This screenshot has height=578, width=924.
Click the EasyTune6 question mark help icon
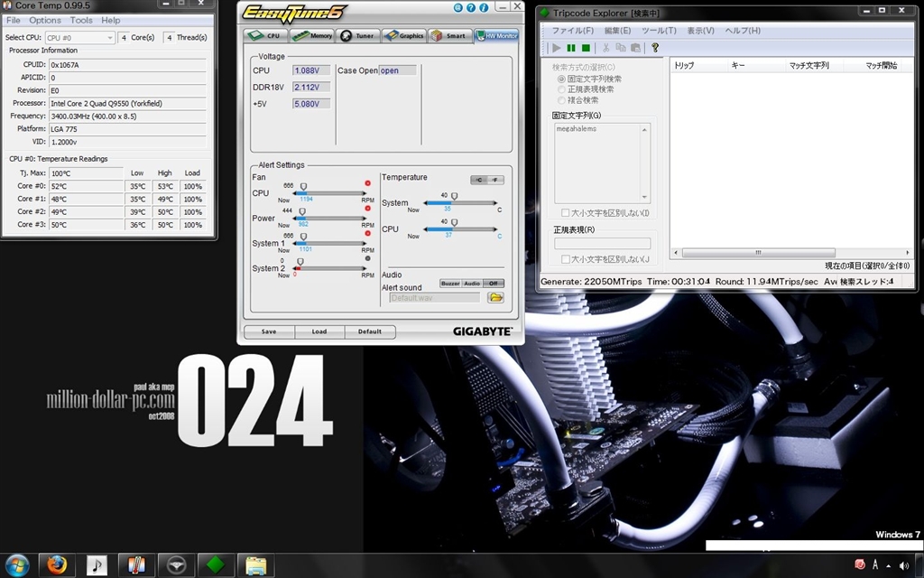click(x=471, y=7)
